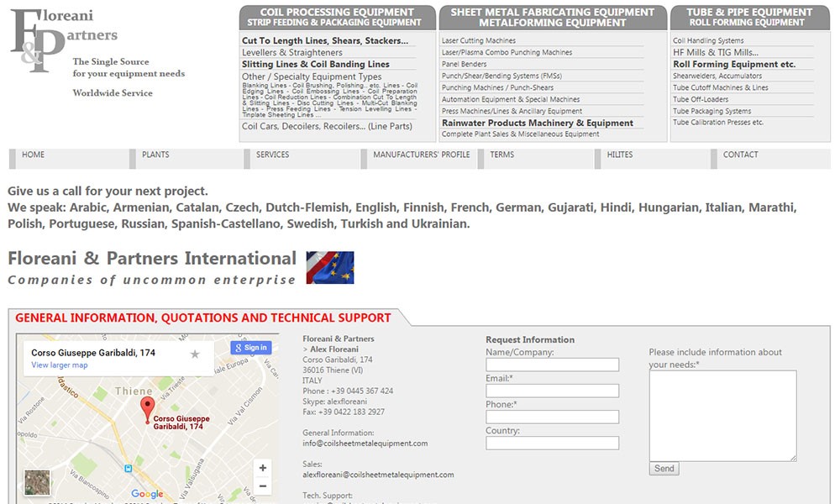This screenshot has height=504, width=840.
Task: Click info@coilsheetmetalequipment.com email address
Action: [x=365, y=444]
